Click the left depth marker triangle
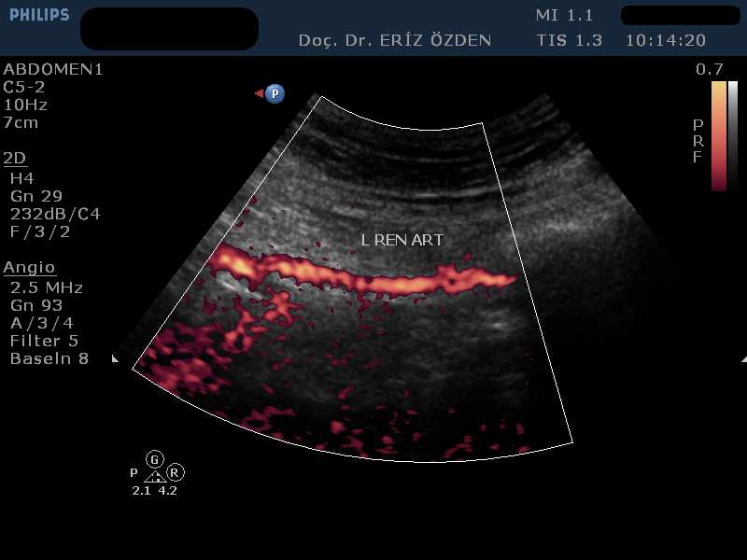The image size is (747, 560). (x=116, y=358)
